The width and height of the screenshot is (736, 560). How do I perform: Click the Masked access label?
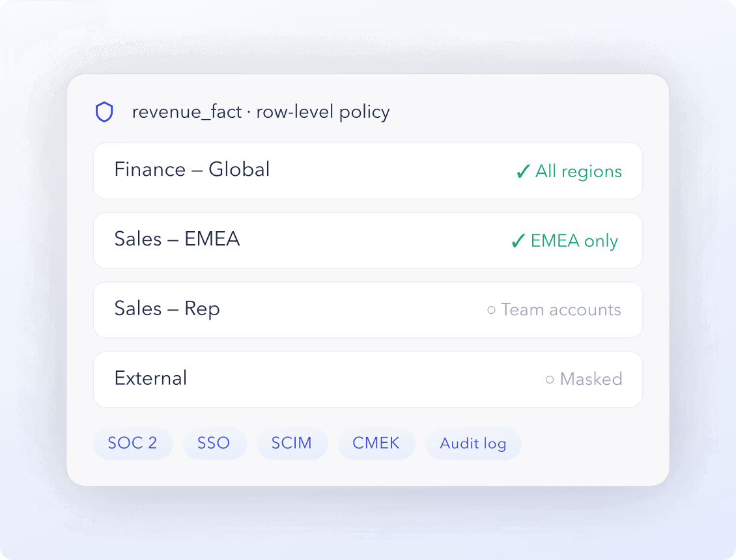coord(591,379)
